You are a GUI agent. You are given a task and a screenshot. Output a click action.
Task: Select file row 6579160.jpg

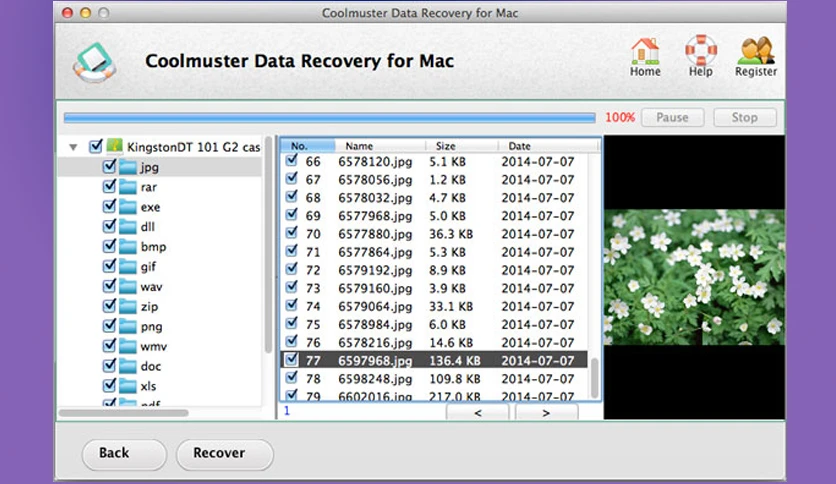(x=434, y=288)
